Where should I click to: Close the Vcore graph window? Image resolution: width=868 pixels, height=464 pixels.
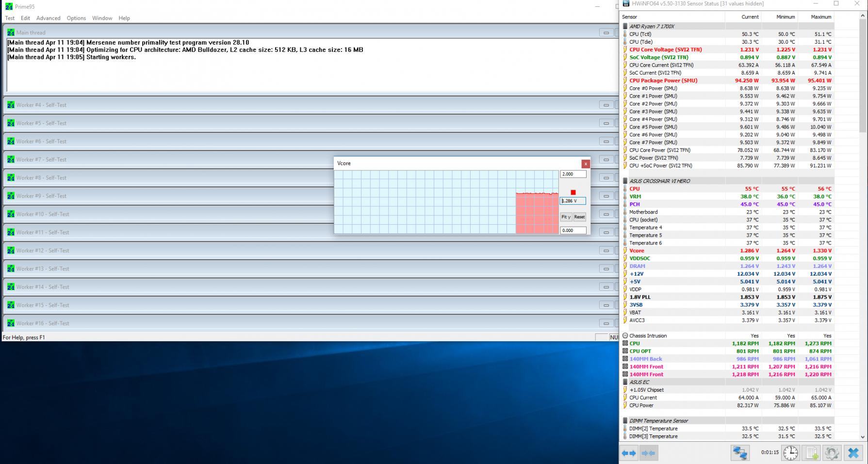(x=586, y=164)
